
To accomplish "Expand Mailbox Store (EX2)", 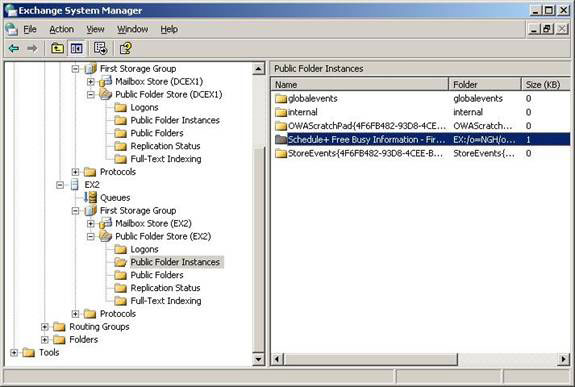I will pos(91,223).
